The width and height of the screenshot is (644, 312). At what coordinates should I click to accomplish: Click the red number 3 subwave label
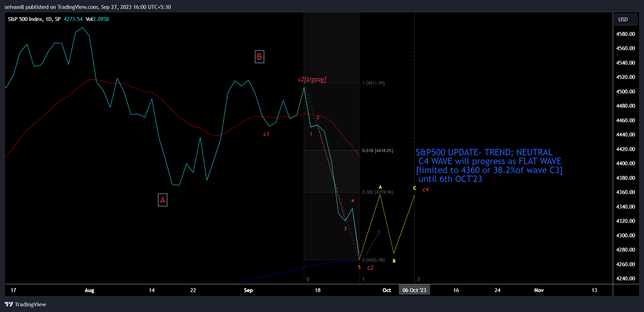[x=345, y=228]
